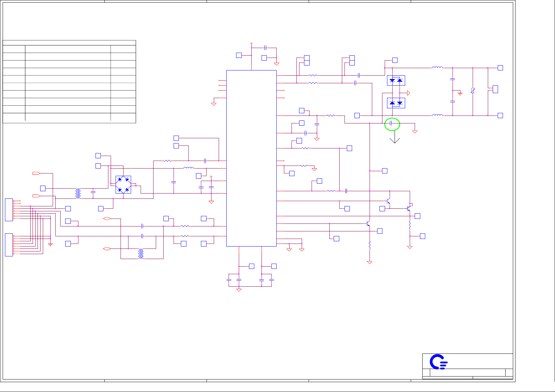Select the rightmost capacitor beneath the IC
The height and width of the screenshot is (392, 555).
pos(271,280)
